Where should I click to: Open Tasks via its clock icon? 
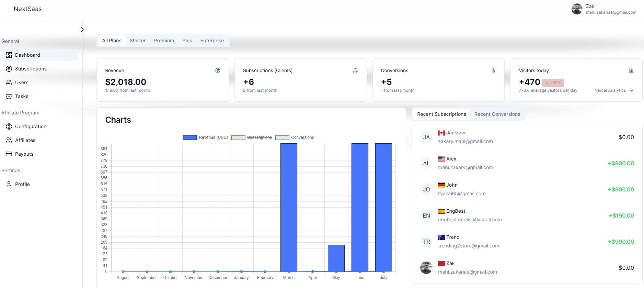[9, 96]
